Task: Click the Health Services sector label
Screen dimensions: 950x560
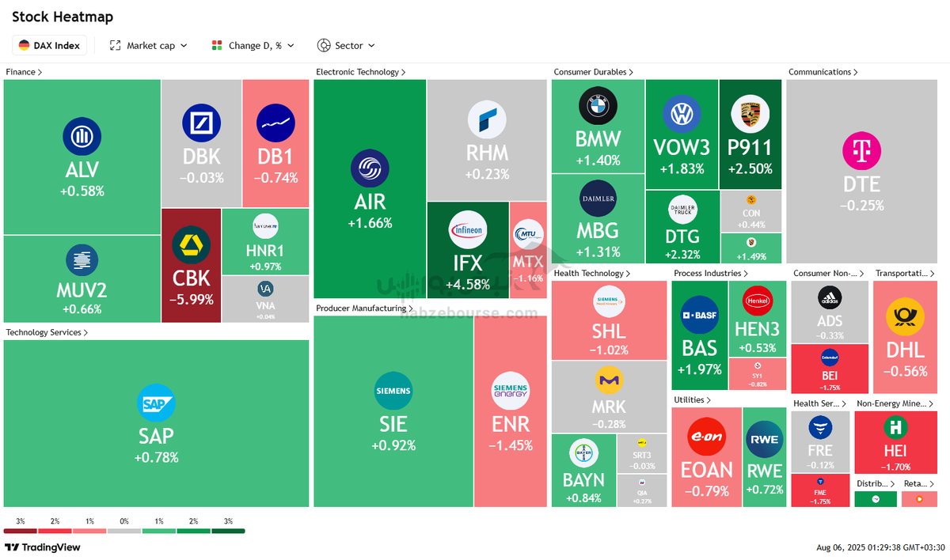Action: tap(820, 403)
